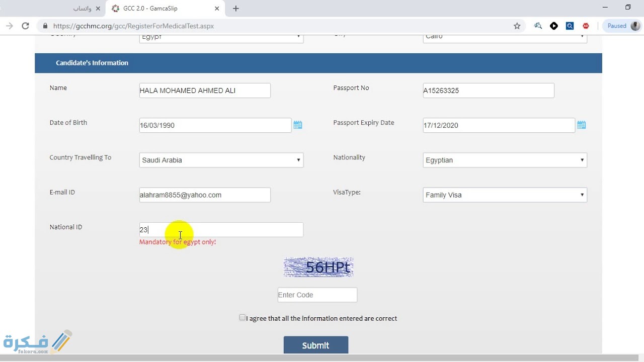
Task: Open a new browser tab
Action: (x=235, y=9)
